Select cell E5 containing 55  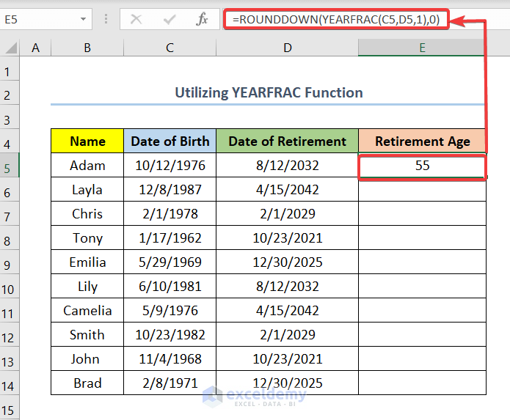(x=422, y=166)
